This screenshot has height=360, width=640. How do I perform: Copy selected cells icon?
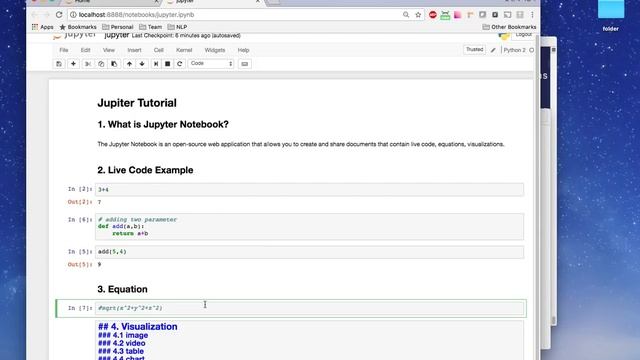click(101, 64)
